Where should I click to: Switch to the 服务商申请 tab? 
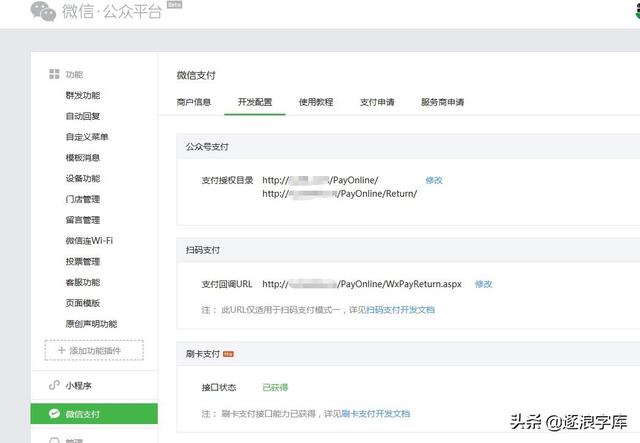click(442, 102)
